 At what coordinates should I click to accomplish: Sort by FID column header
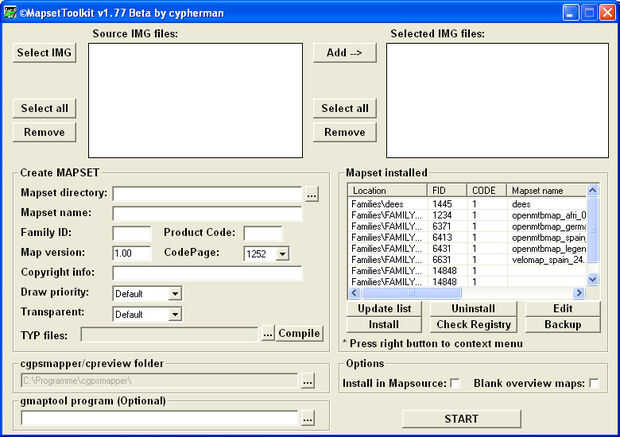[x=447, y=191]
